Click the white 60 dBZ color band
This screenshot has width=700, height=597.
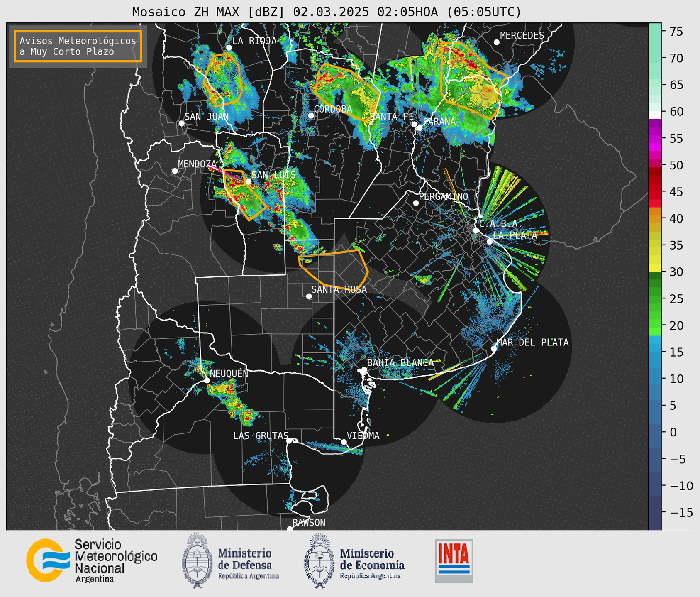(655, 115)
